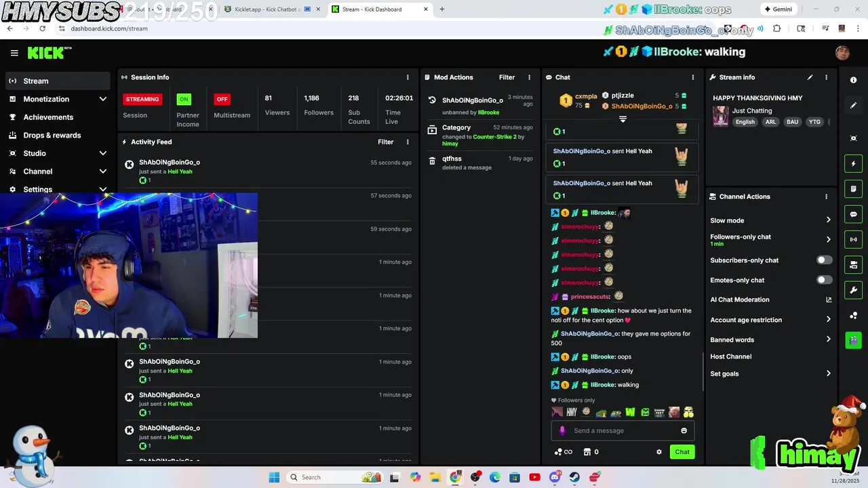Filter the Activity Feed
The height and width of the screenshot is (488, 868).
click(x=385, y=142)
